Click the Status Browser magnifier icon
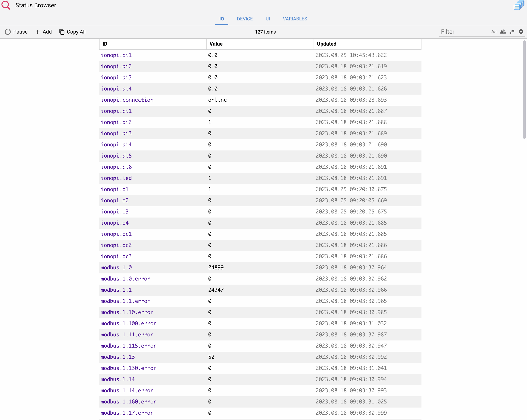The height and width of the screenshot is (420, 527). [x=6, y=5]
